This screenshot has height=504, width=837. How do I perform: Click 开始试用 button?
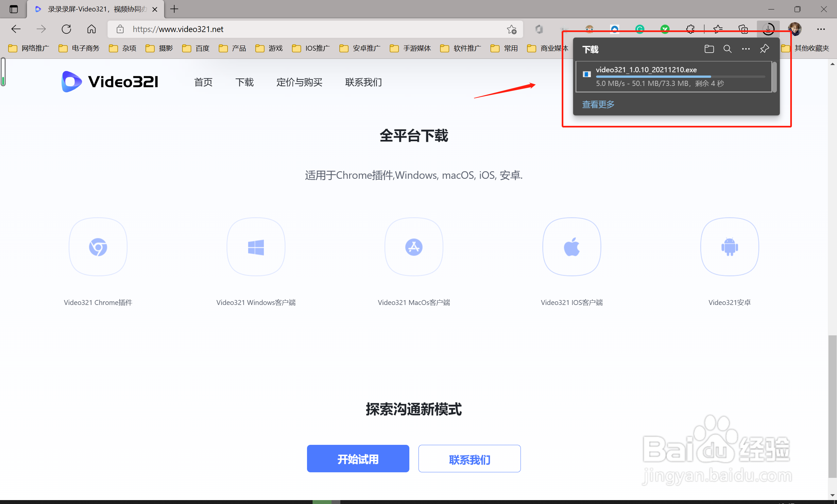(x=358, y=459)
